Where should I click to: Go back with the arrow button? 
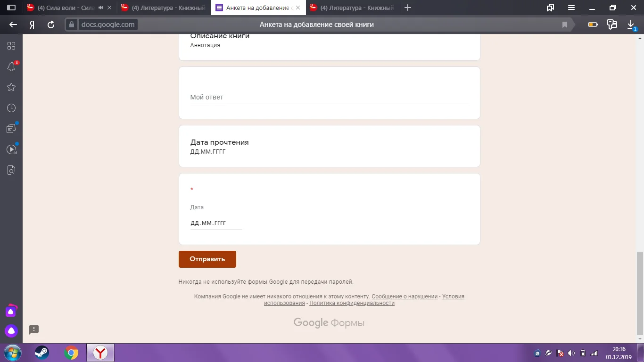point(13,25)
